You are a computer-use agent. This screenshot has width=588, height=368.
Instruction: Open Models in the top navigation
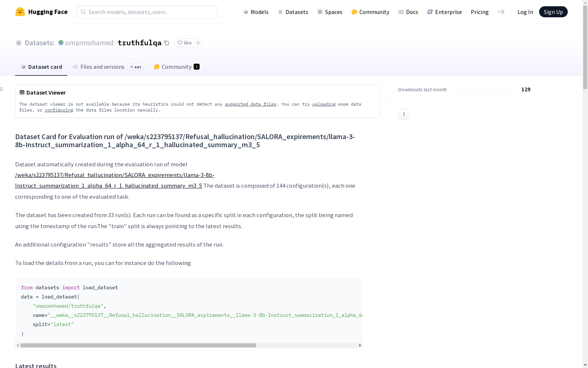click(256, 12)
